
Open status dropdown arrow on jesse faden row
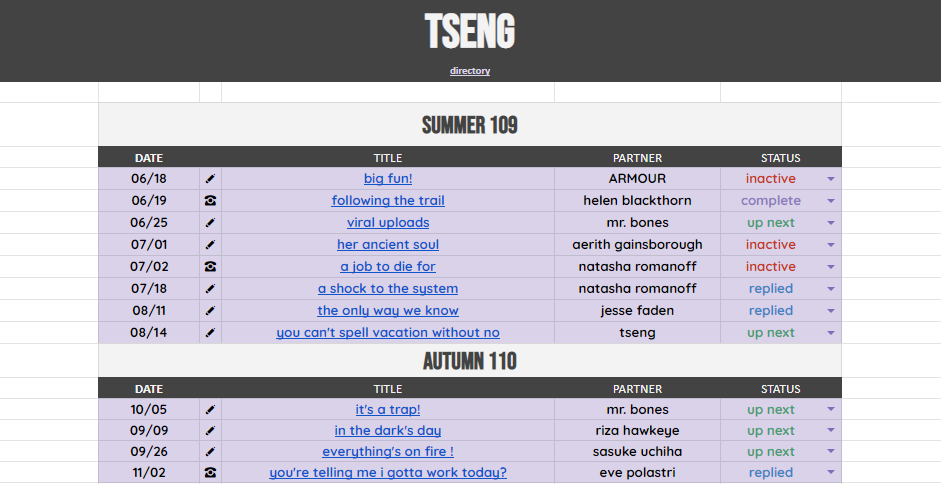(x=831, y=310)
